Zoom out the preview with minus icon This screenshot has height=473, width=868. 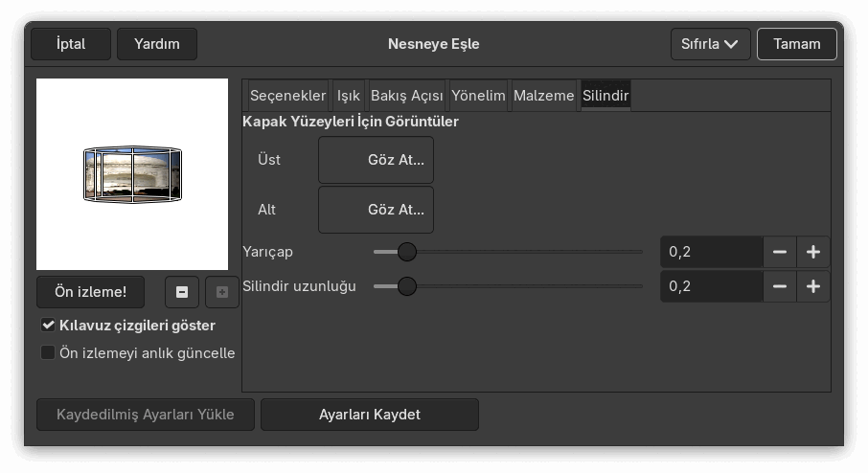tap(182, 292)
